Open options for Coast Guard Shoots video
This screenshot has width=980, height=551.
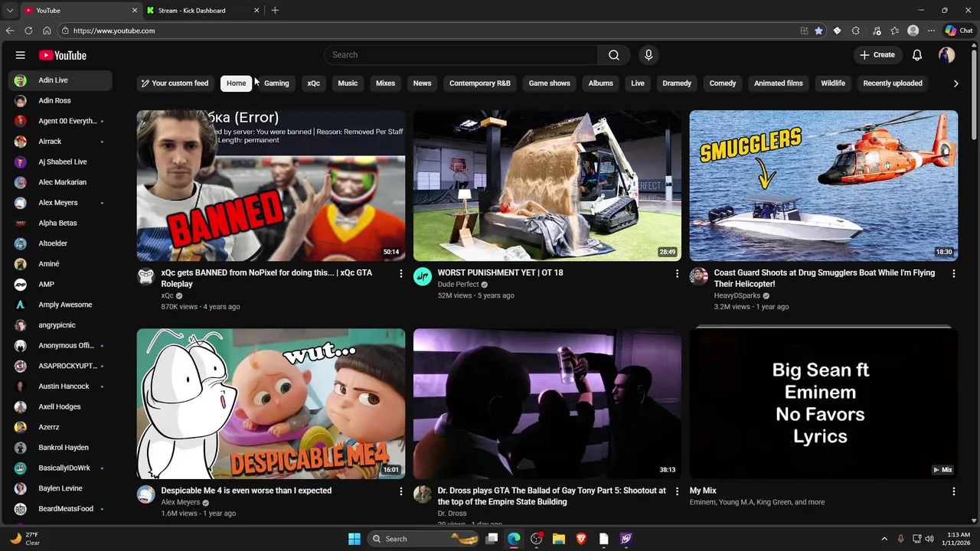(953, 273)
